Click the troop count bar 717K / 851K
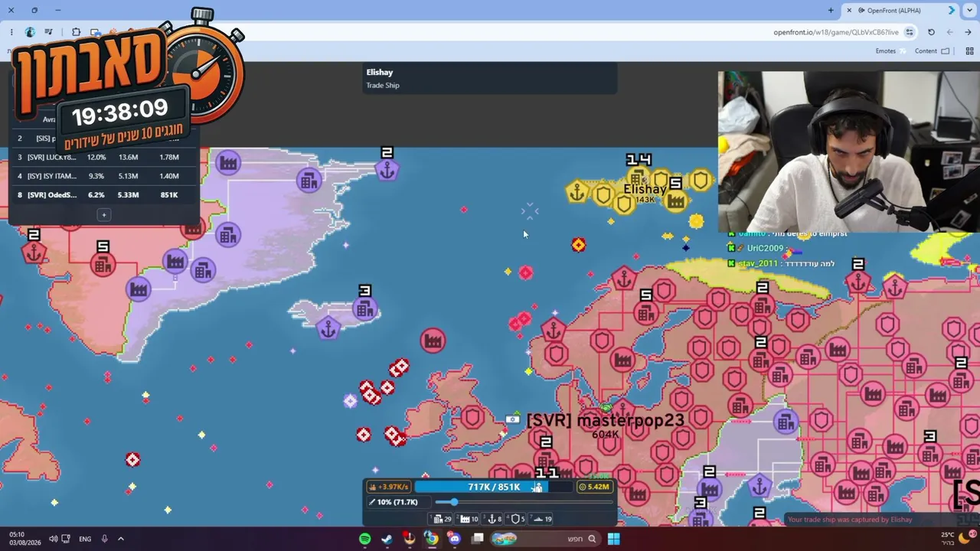The width and height of the screenshot is (980, 551). click(x=494, y=487)
